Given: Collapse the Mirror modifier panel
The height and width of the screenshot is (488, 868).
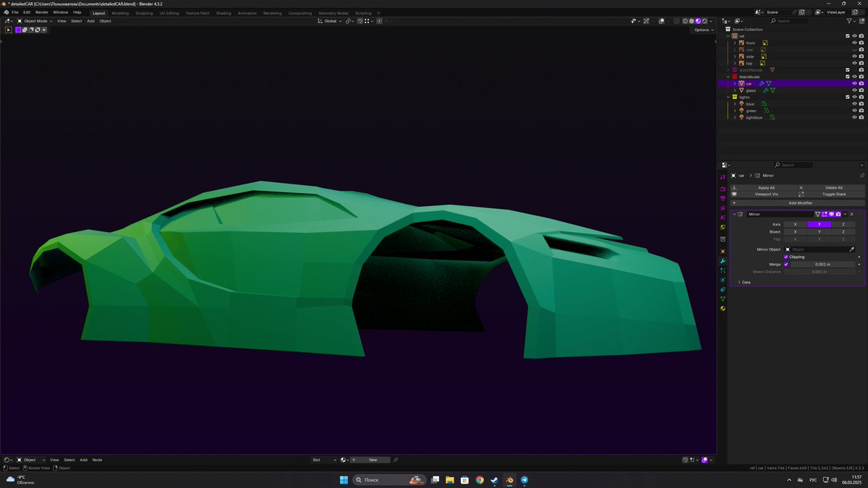Looking at the screenshot, I should 734,214.
